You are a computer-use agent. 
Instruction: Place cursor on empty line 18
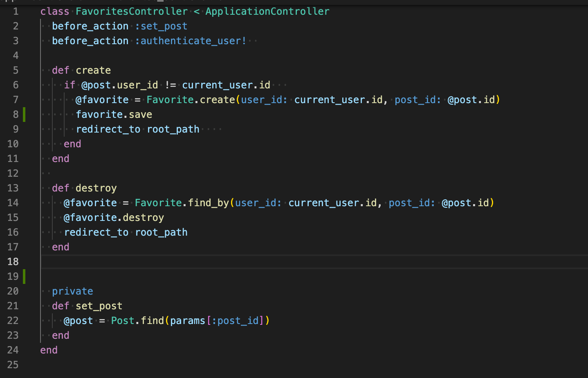pyautogui.click(x=245, y=262)
